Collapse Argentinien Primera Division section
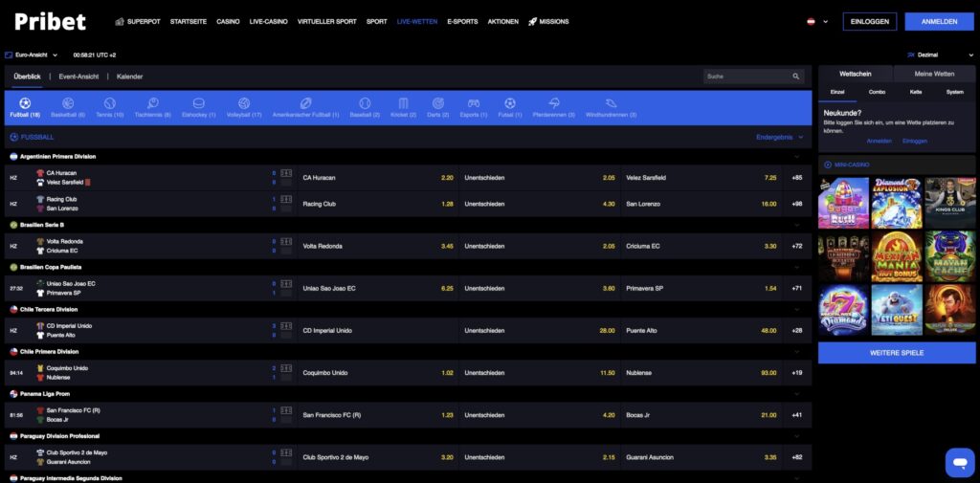This screenshot has height=483, width=980. coord(797,157)
